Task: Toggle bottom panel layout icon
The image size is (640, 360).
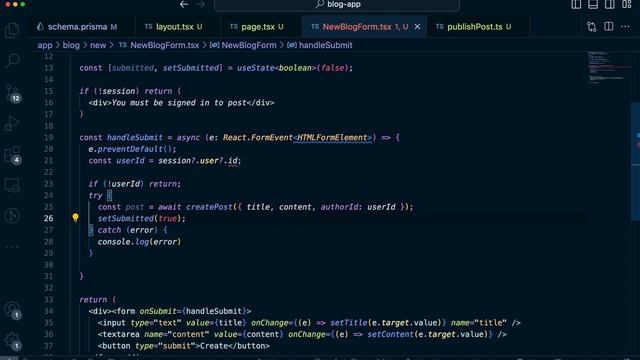Action: [593, 4]
